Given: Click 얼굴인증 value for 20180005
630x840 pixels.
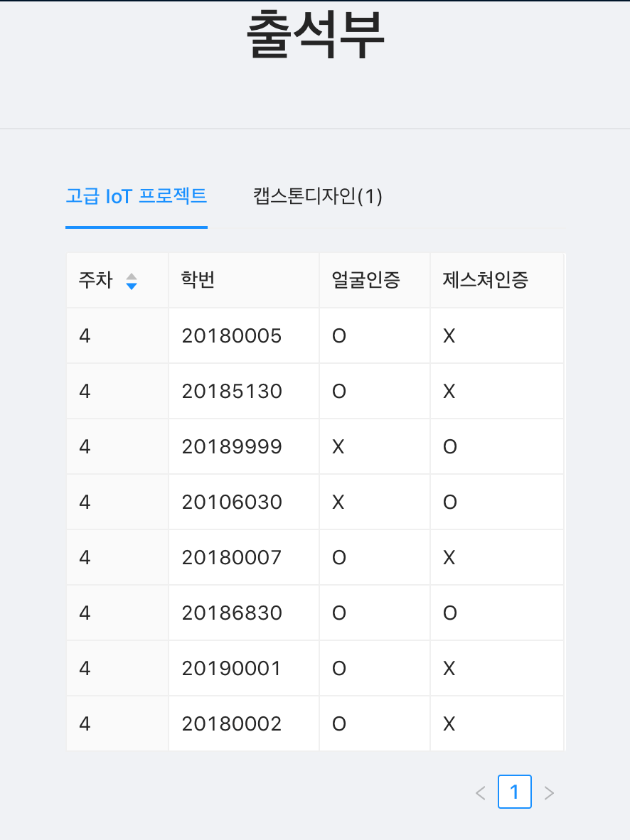Looking at the screenshot, I should [x=339, y=336].
